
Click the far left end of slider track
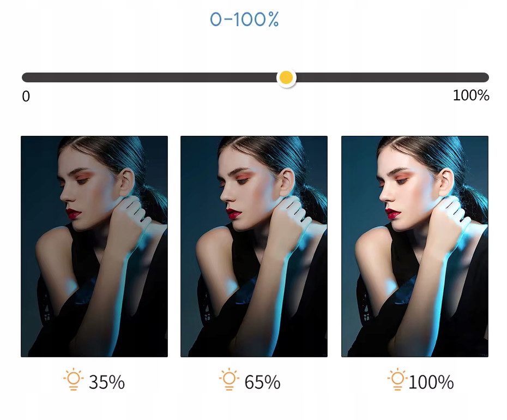[x=26, y=77]
